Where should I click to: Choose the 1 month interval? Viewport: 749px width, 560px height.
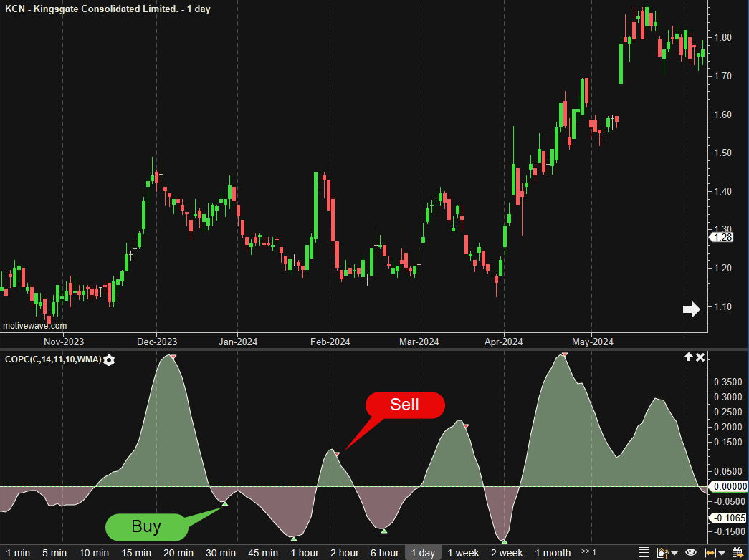click(x=553, y=553)
